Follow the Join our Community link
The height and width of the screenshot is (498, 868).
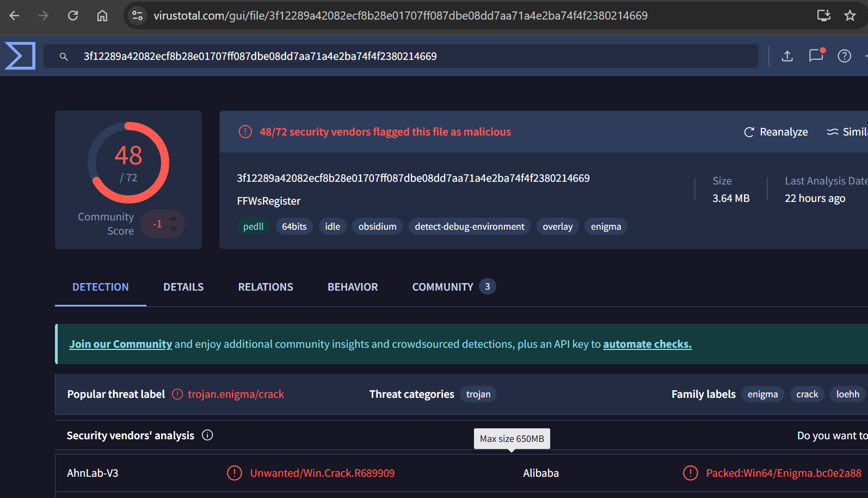[121, 344]
